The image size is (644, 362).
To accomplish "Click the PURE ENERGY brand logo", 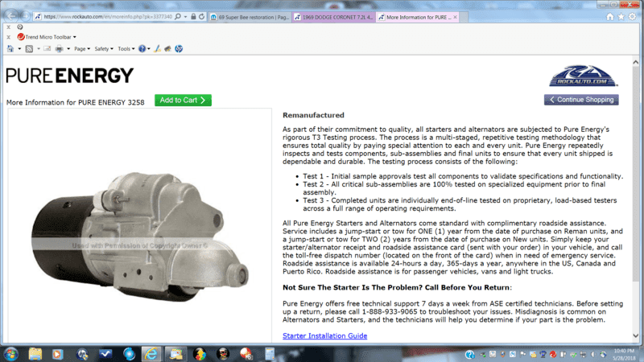I will (x=70, y=76).
